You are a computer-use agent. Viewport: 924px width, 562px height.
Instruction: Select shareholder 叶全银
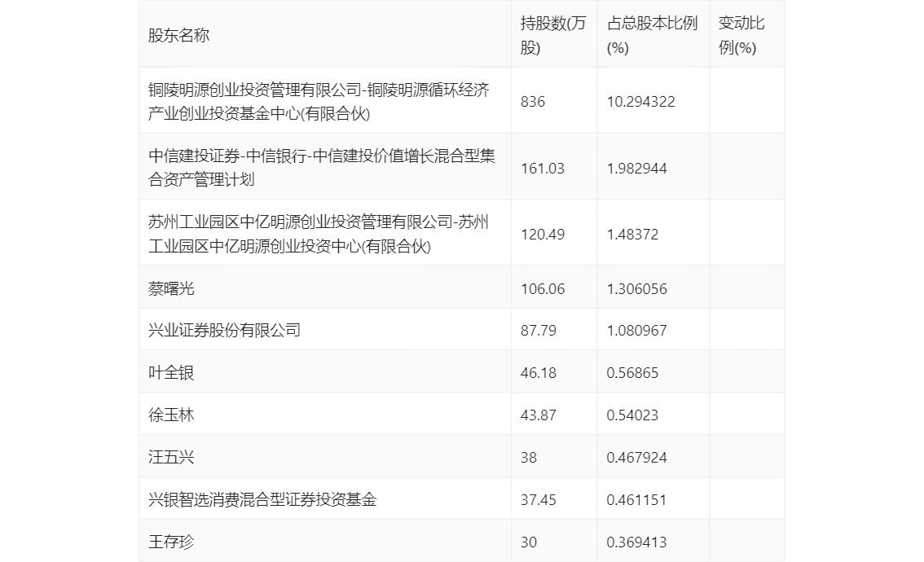(171, 372)
